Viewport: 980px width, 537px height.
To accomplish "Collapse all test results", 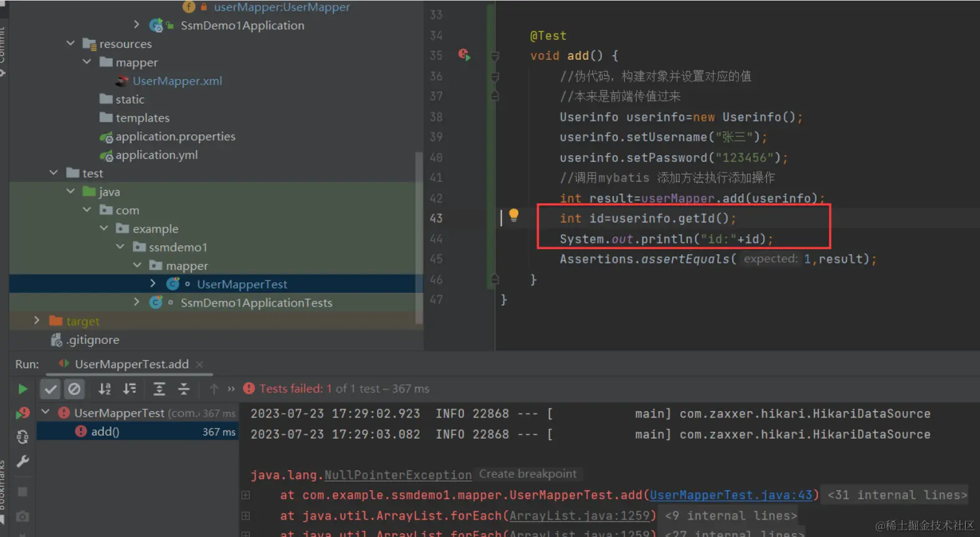I will click(184, 389).
